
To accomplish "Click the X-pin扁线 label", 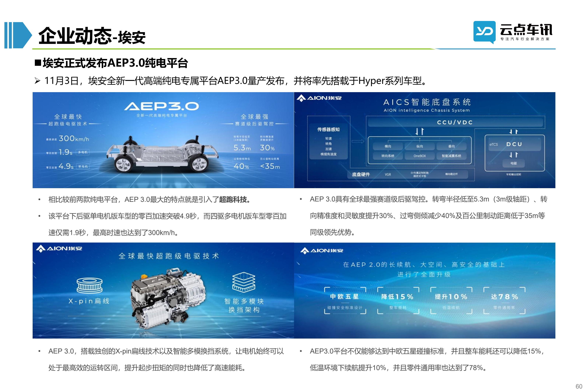I will pos(89,301).
